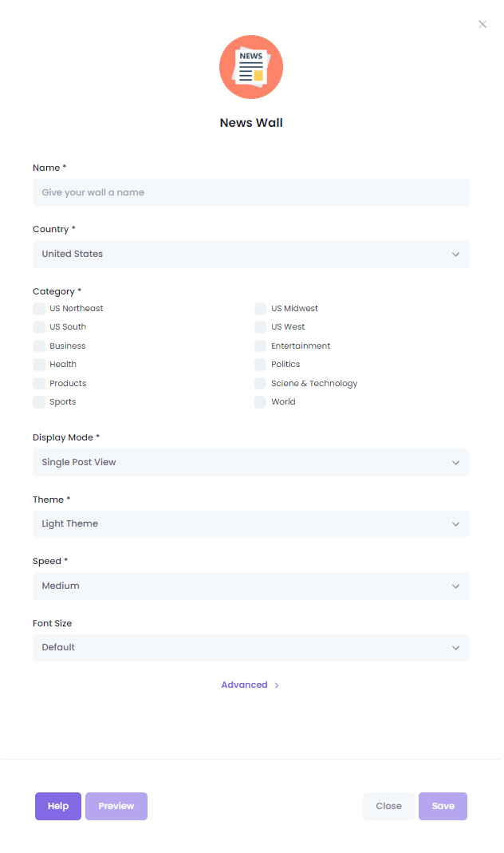Open the Font Size dropdown
The height and width of the screenshot is (853, 504).
coord(251,647)
